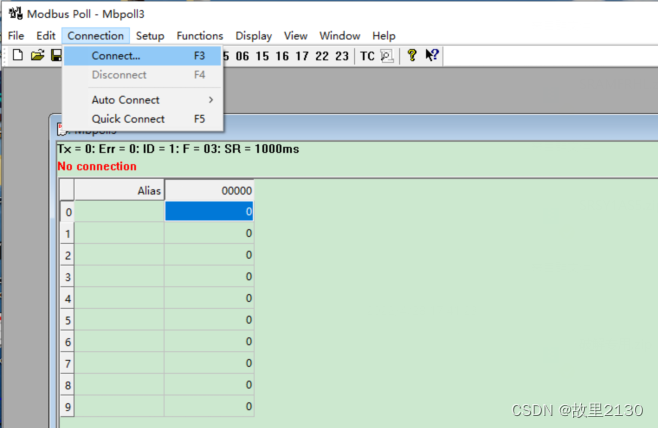Select the value cell in row 7
The width and height of the screenshot is (658, 428).
pos(209,363)
